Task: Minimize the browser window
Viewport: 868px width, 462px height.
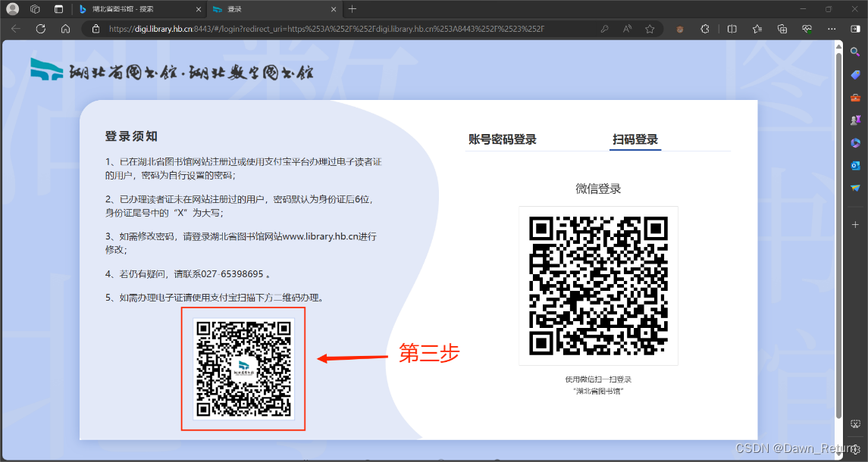Action: point(804,9)
